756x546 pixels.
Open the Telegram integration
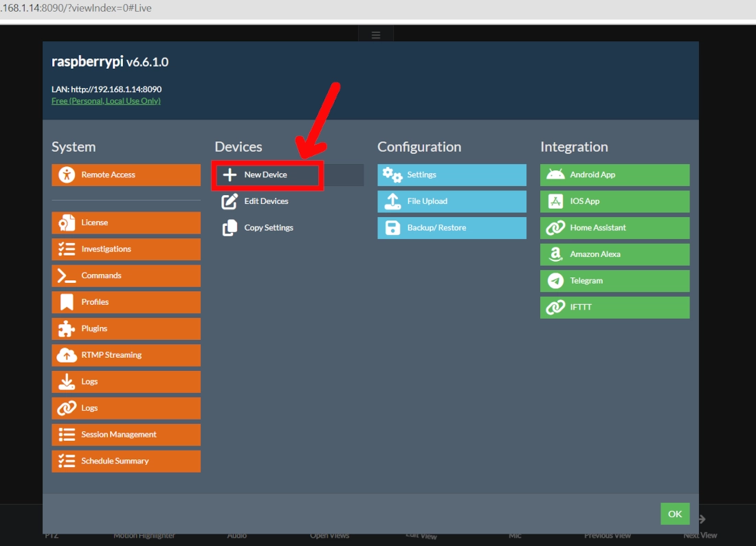click(614, 281)
